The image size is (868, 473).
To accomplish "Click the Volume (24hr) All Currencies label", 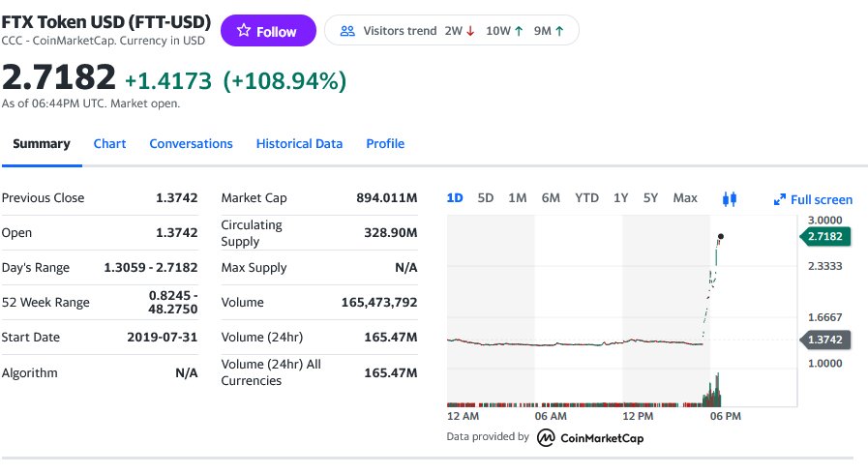I will [x=271, y=372].
